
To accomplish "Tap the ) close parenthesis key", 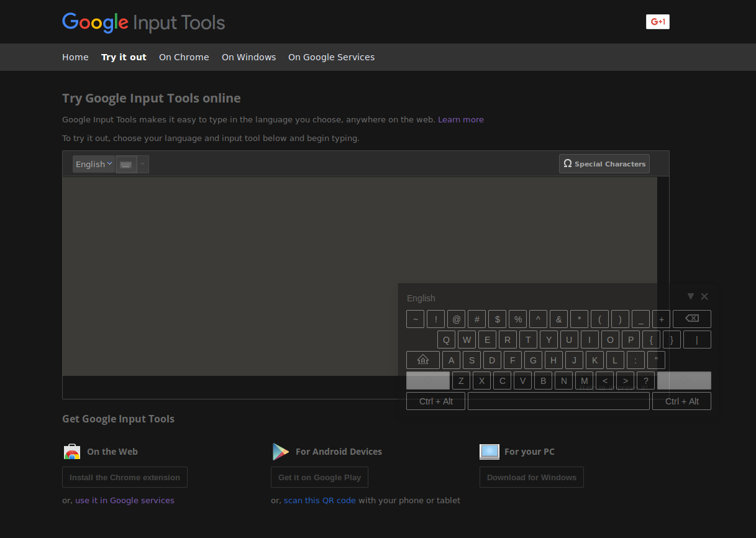I will coord(620,319).
